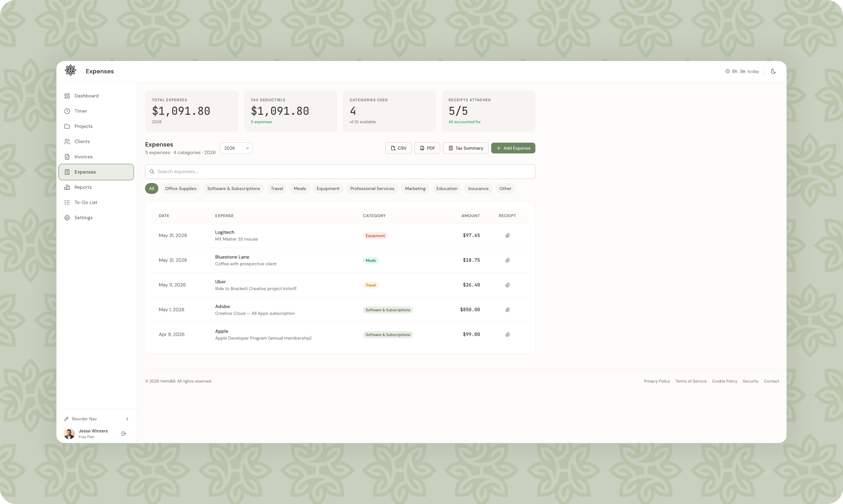Open the Contact footer link
The width and height of the screenshot is (843, 504).
771,381
